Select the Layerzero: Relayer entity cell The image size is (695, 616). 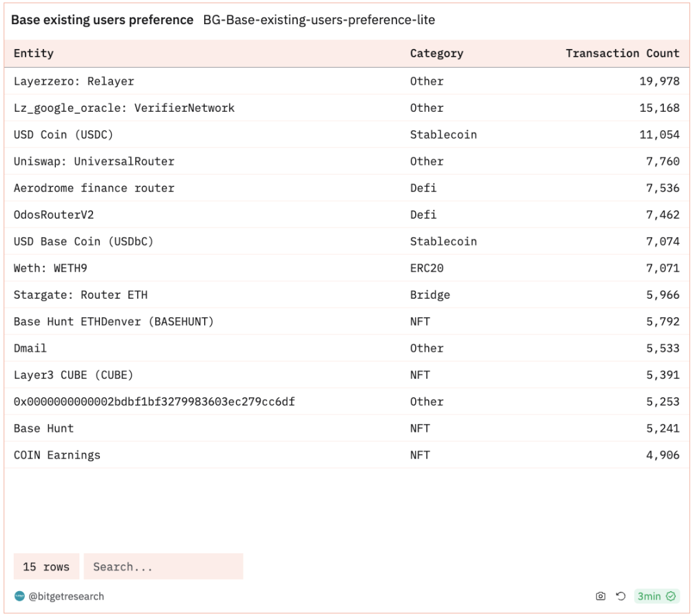74,81
